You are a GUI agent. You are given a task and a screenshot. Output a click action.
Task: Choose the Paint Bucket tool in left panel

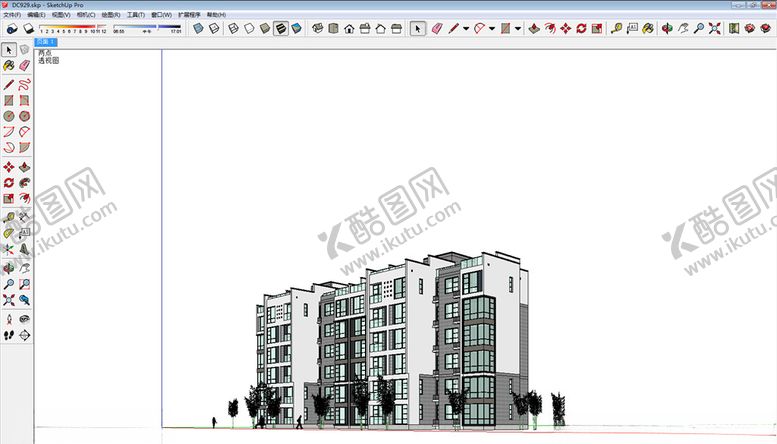[9, 65]
